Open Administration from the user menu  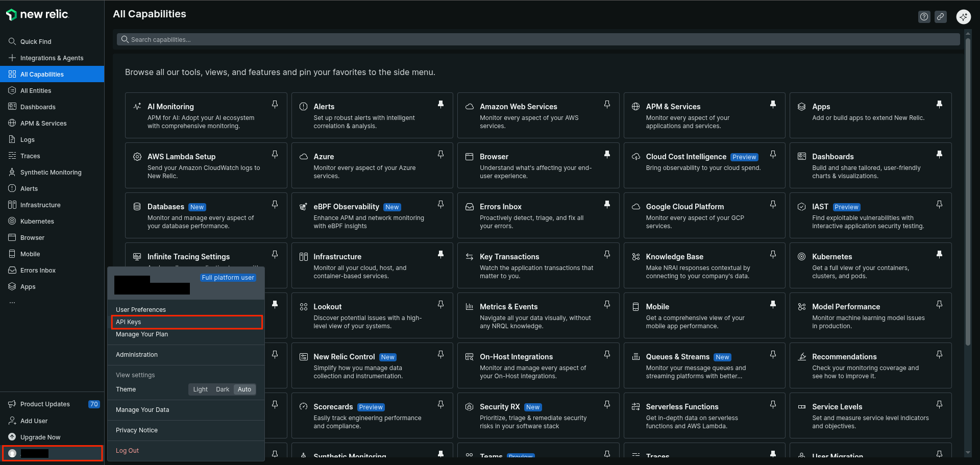point(137,355)
